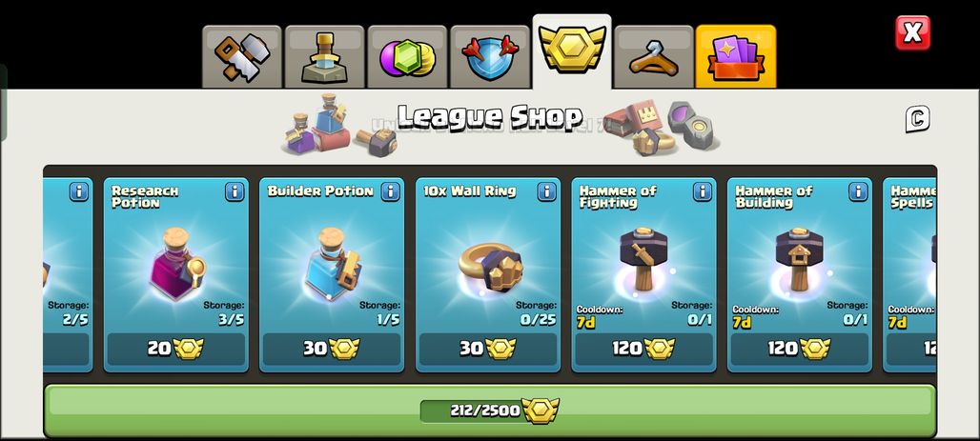Screen dimensions: 980x441
Task: Purchase Hammer of Building for 120 medals
Action: pos(800,349)
